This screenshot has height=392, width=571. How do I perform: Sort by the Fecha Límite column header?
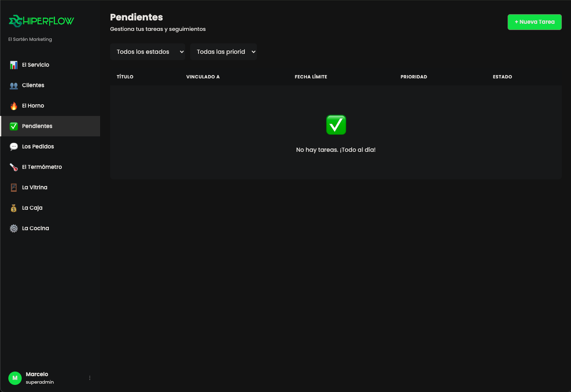(311, 77)
